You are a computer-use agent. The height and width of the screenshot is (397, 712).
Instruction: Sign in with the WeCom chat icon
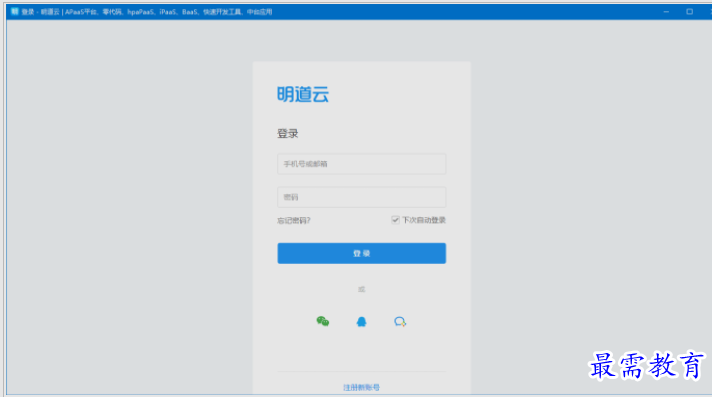click(x=400, y=322)
